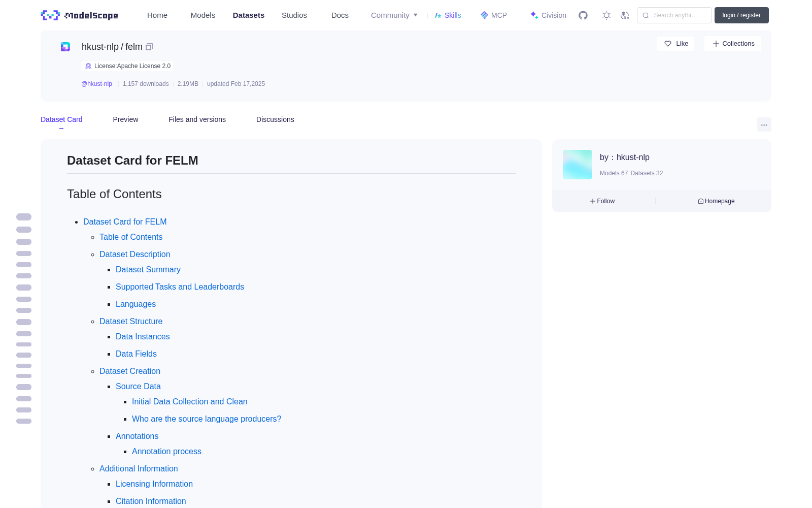Open the GitHub icon link

pyautogui.click(x=583, y=15)
